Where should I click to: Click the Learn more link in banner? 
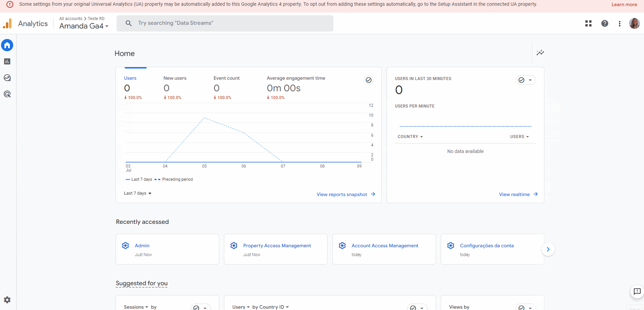(x=624, y=4)
